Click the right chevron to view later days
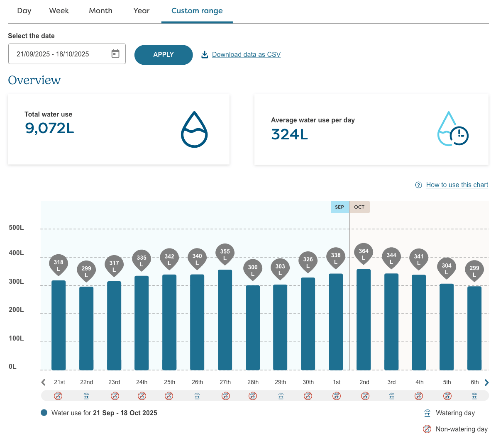This screenshot has width=491, height=448. click(486, 382)
